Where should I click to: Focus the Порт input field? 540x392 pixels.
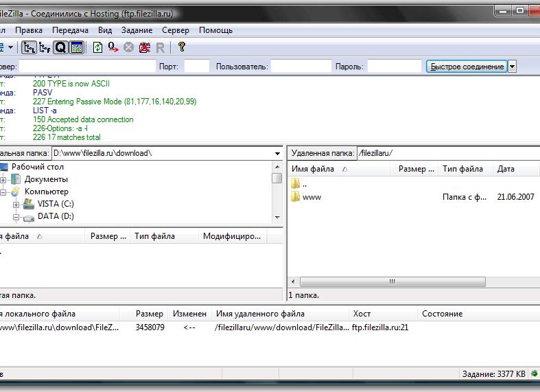(x=197, y=66)
